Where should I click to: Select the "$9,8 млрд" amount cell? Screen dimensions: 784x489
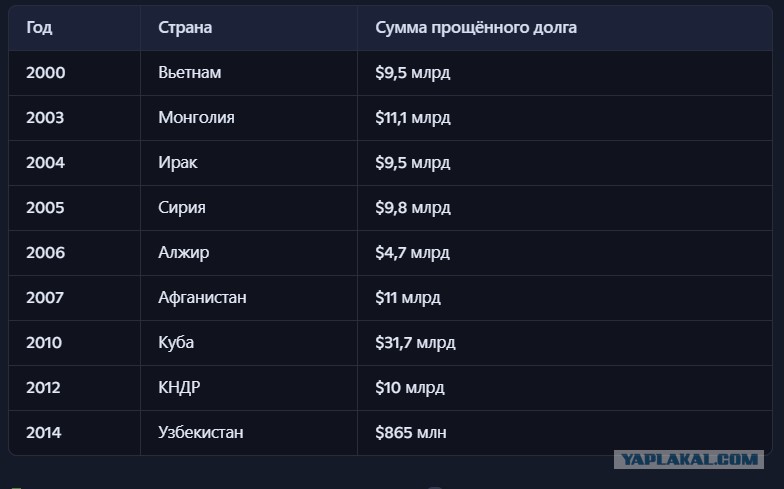[x=413, y=208]
